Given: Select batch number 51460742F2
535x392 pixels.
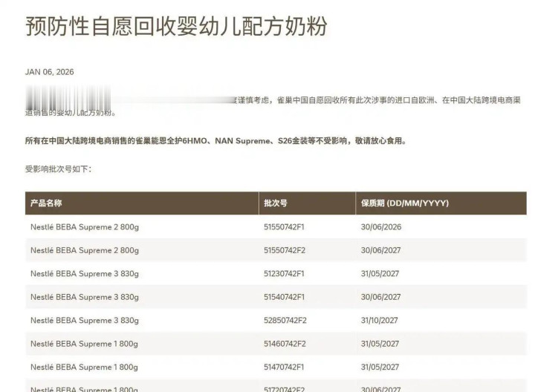Looking at the screenshot, I should (x=285, y=344).
